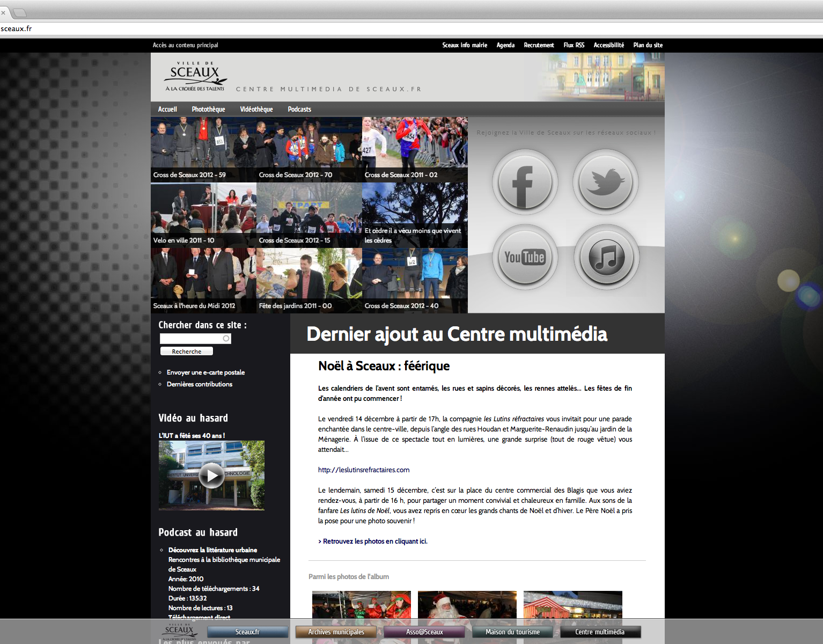
Task: Visit the leslutinsrefractaires.com link
Action: tap(364, 470)
